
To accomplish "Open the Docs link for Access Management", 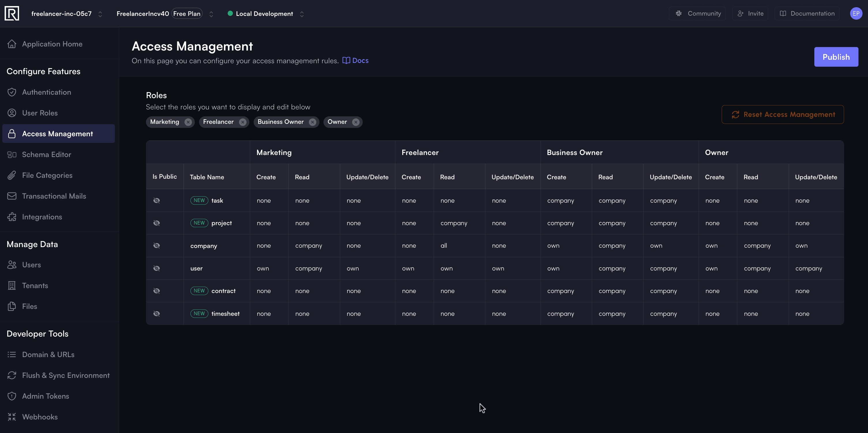I will pos(359,60).
